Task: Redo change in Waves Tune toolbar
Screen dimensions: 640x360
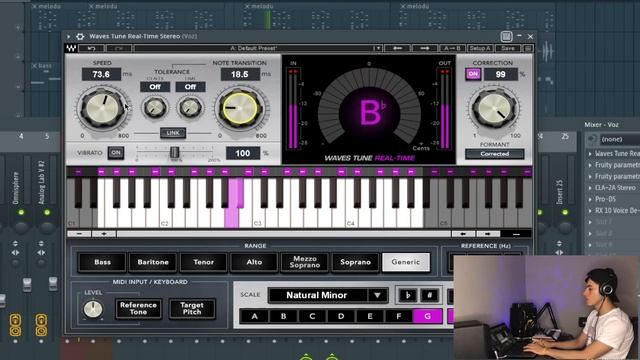Action: (x=119, y=48)
